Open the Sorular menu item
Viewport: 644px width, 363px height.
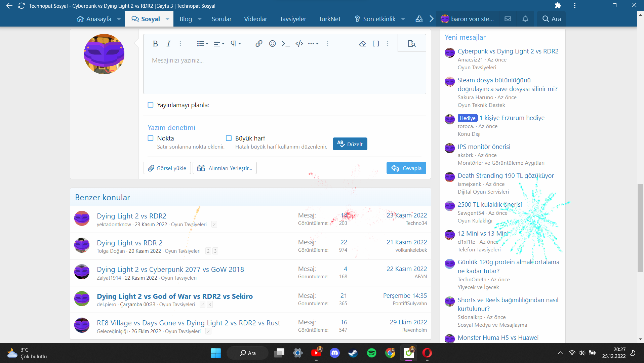point(222,19)
